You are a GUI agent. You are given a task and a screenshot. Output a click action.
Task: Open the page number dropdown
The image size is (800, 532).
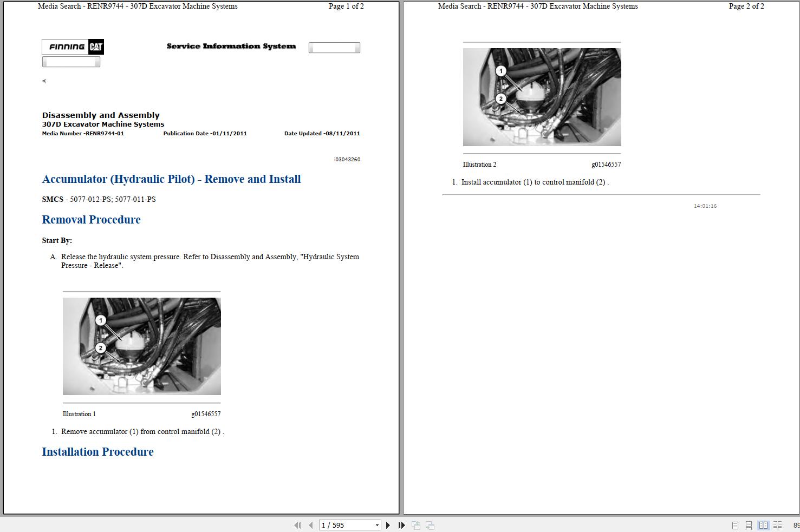coord(377,525)
